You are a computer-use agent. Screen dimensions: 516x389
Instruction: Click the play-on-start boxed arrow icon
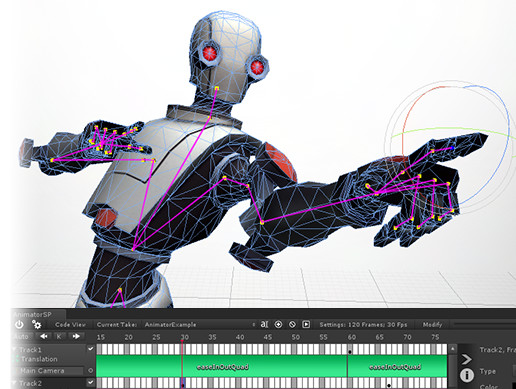click(x=306, y=324)
